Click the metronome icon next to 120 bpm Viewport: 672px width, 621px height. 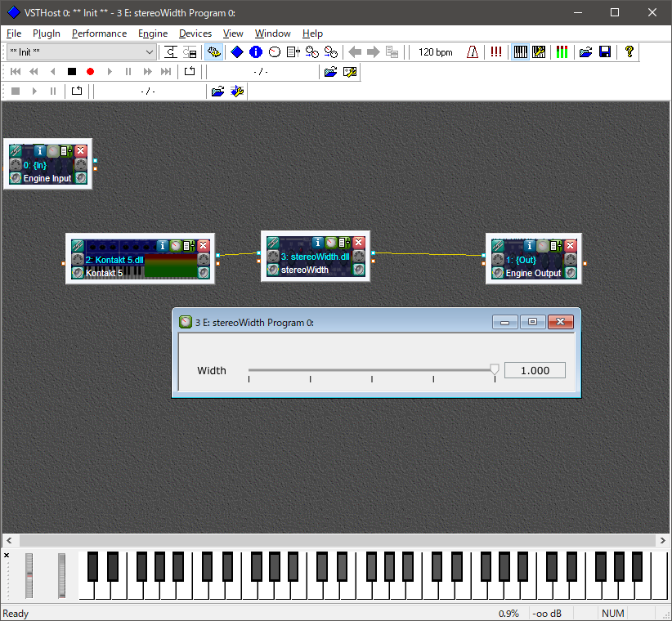473,52
